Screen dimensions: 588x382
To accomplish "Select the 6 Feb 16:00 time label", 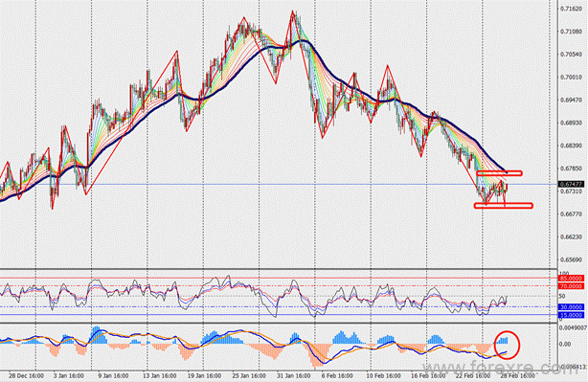I will [x=337, y=375].
